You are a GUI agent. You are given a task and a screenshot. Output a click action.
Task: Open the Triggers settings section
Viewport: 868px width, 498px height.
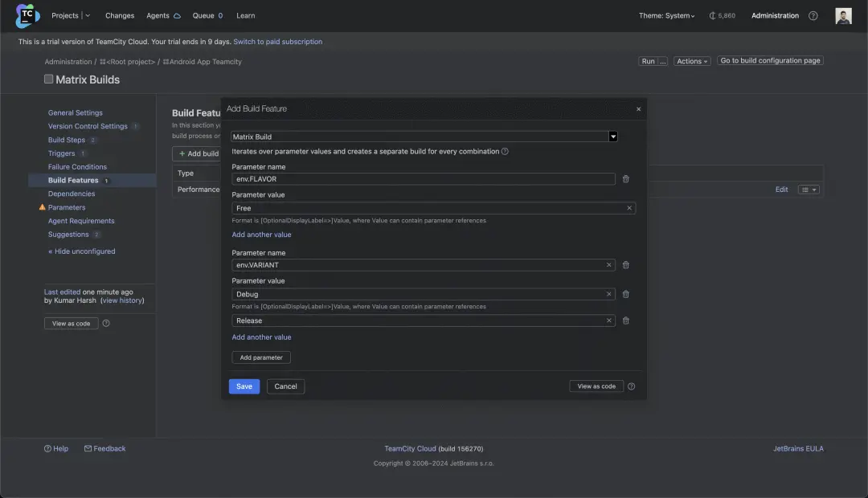61,153
